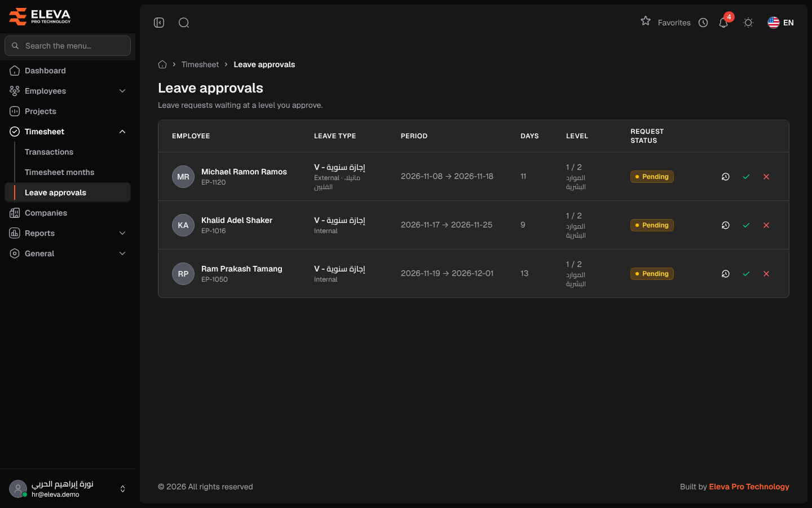Reject Michael Ramon Ramos leave request
Image resolution: width=812 pixels, height=508 pixels.
pos(766,177)
